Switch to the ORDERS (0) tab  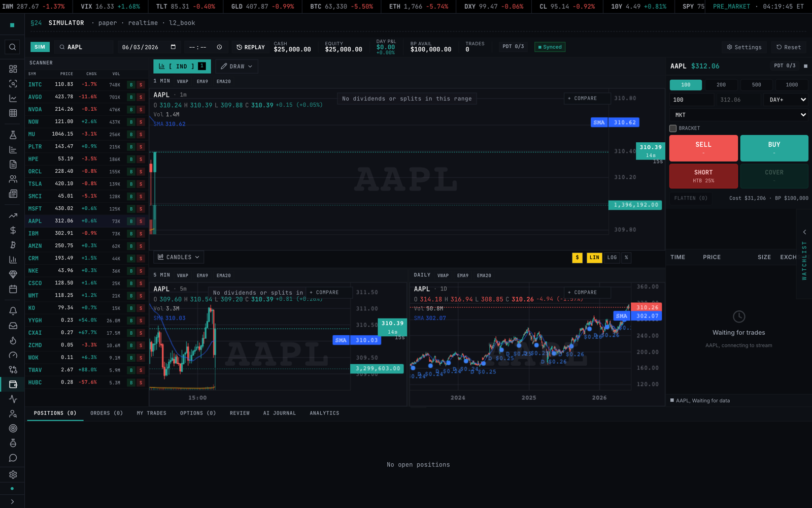[107, 413]
